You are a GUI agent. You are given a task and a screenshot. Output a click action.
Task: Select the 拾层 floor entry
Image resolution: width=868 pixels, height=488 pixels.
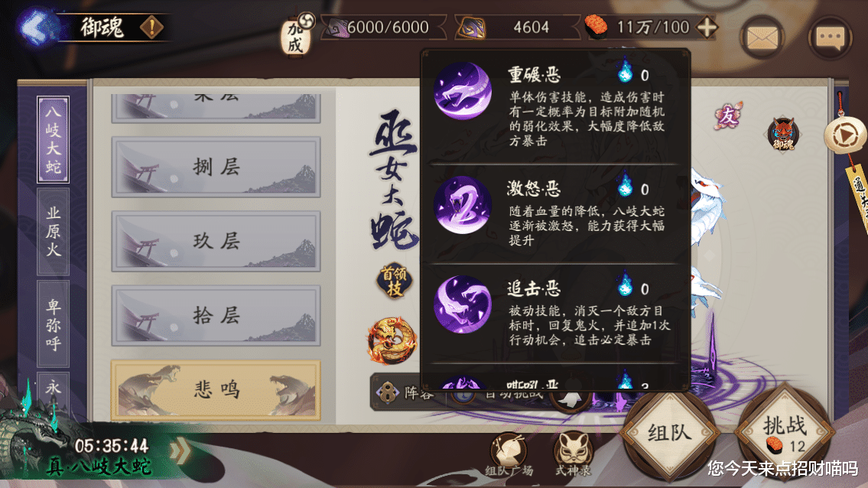click(x=216, y=316)
